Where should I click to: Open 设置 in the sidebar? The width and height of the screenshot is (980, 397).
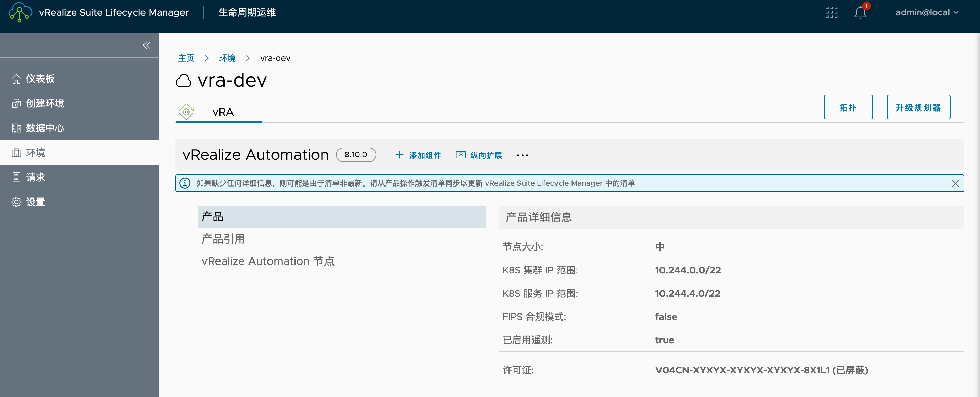click(x=79, y=202)
